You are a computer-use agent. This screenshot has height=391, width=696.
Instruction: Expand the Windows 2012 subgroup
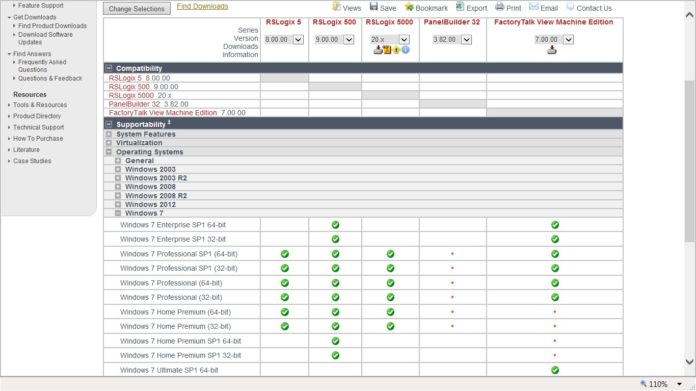point(118,205)
